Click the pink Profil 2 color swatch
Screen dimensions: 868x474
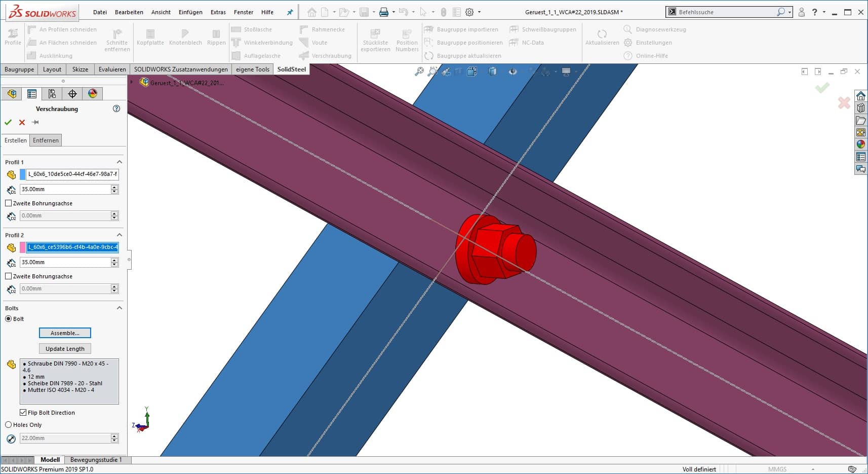(22, 247)
